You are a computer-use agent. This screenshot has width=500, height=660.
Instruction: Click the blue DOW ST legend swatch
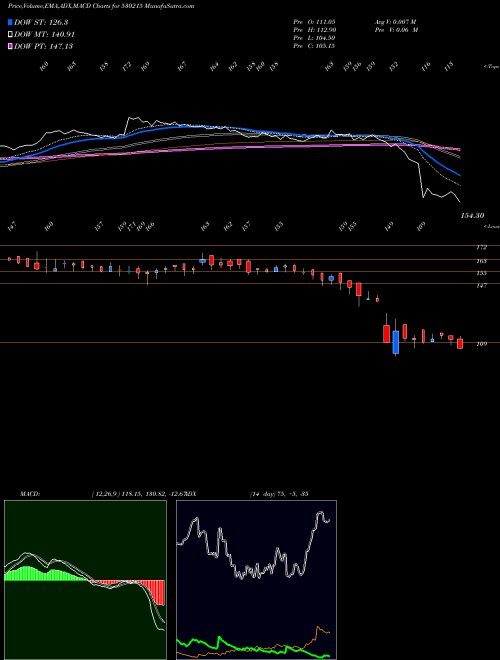[10, 22]
